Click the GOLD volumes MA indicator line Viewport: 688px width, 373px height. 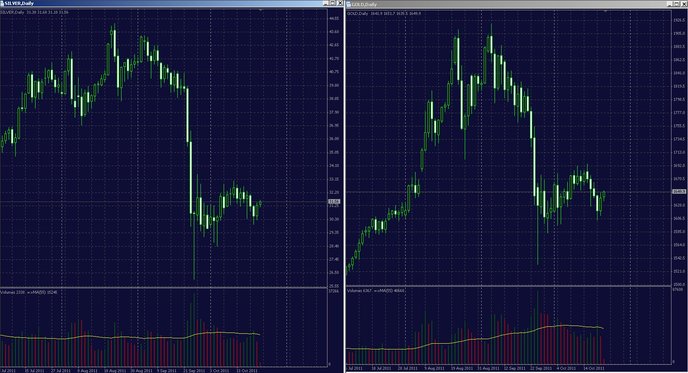(x=483, y=338)
